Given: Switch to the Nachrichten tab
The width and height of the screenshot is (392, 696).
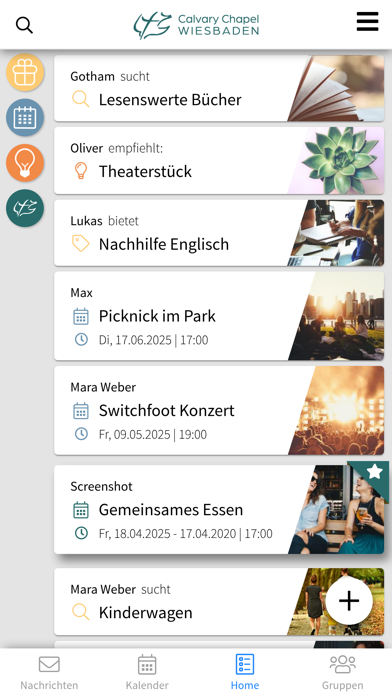Looking at the screenshot, I should point(49,672).
